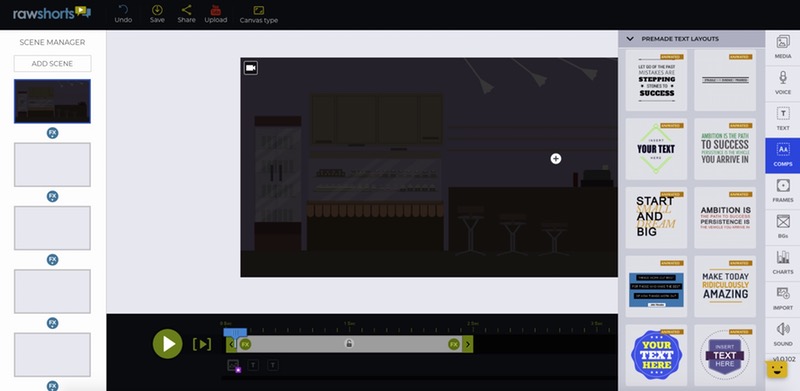Open the BGs backgrounds panel
Image resolution: width=800 pixels, height=391 pixels.
pos(783,227)
